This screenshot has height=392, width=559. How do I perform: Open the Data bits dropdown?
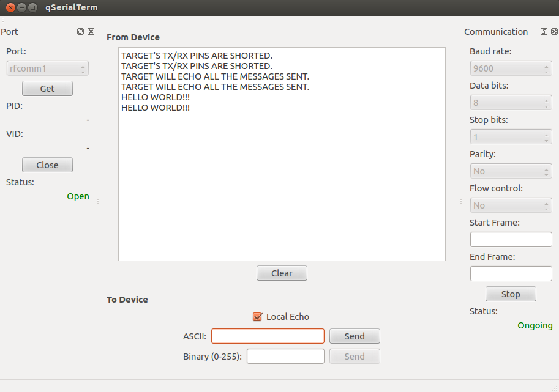(511, 103)
